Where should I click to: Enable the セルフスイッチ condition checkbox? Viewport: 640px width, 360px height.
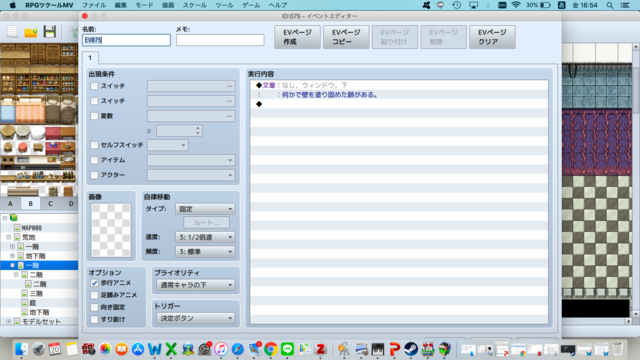coord(94,145)
